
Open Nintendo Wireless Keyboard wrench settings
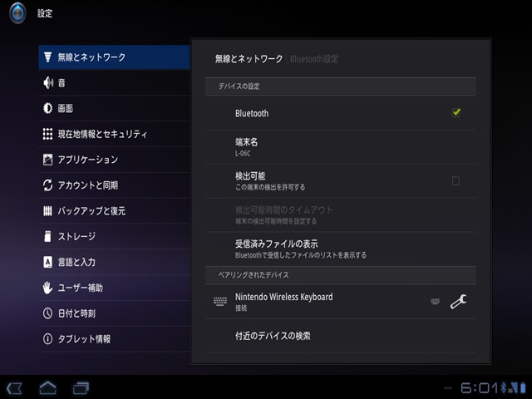(x=458, y=301)
